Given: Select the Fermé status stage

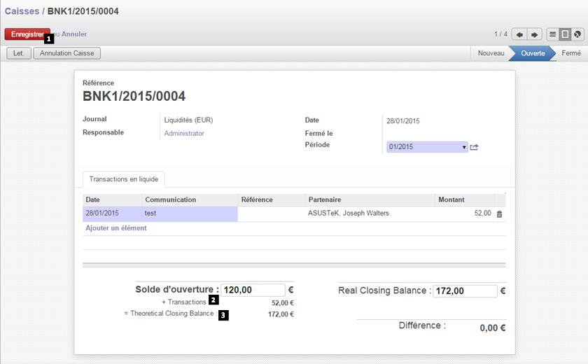Looking at the screenshot, I should (x=570, y=53).
